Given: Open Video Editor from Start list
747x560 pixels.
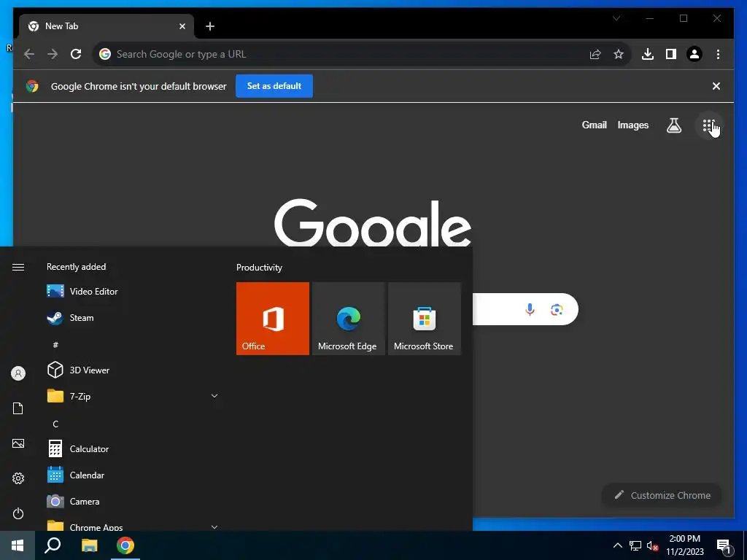Looking at the screenshot, I should tap(133, 292).
